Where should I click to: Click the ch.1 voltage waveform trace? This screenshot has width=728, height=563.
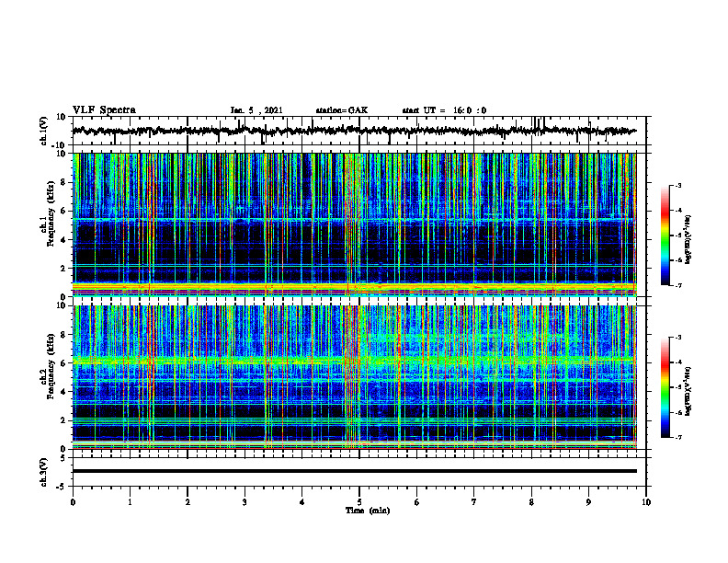[354, 131]
